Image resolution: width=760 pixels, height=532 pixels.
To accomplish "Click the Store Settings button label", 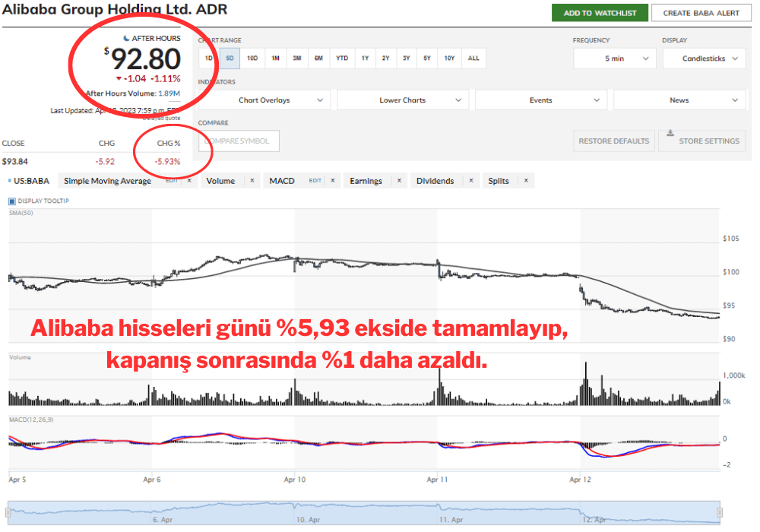I will click(709, 141).
